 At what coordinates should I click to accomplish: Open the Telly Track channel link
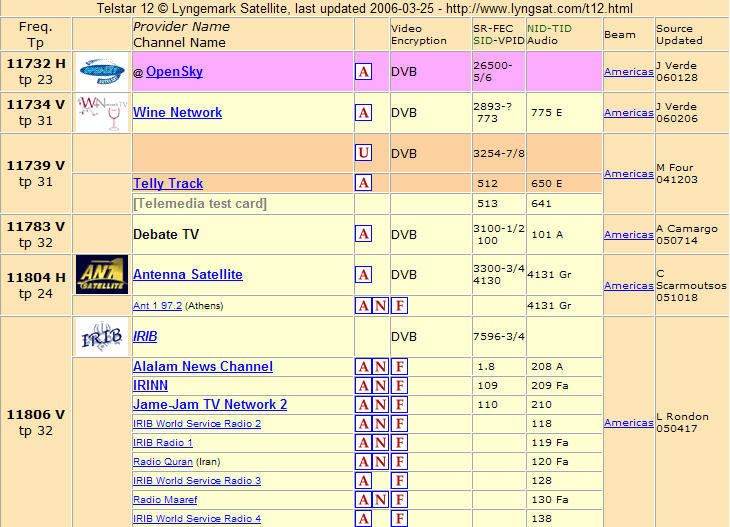[168, 183]
